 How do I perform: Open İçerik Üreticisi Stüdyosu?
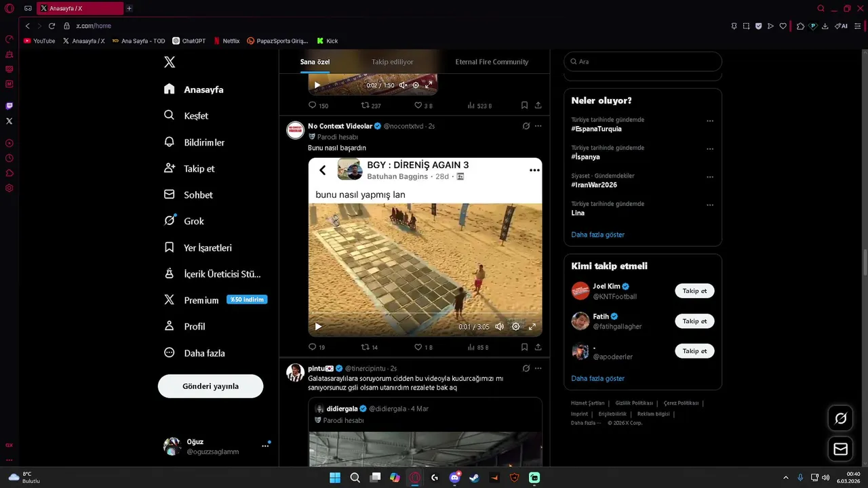click(x=212, y=274)
